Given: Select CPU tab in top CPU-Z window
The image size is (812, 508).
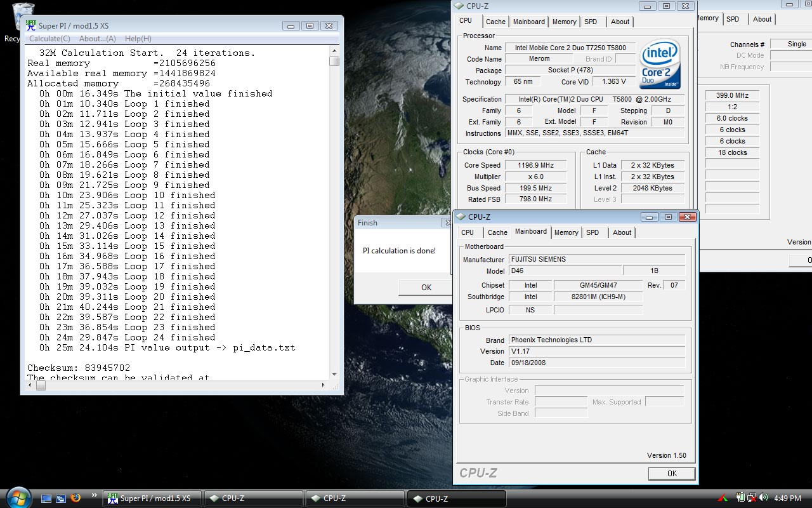Looking at the screenshot, I should (466, 21).
